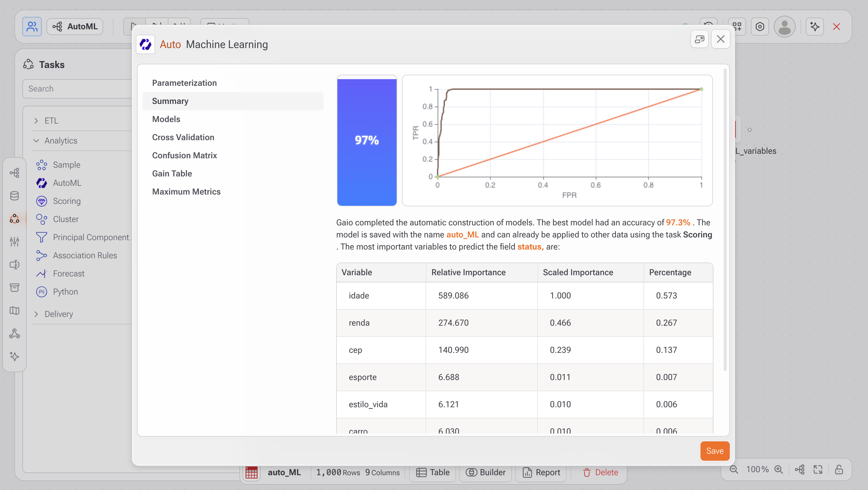Open the Cross Validation section
The image size is (868, 490).
coord(183,137)
